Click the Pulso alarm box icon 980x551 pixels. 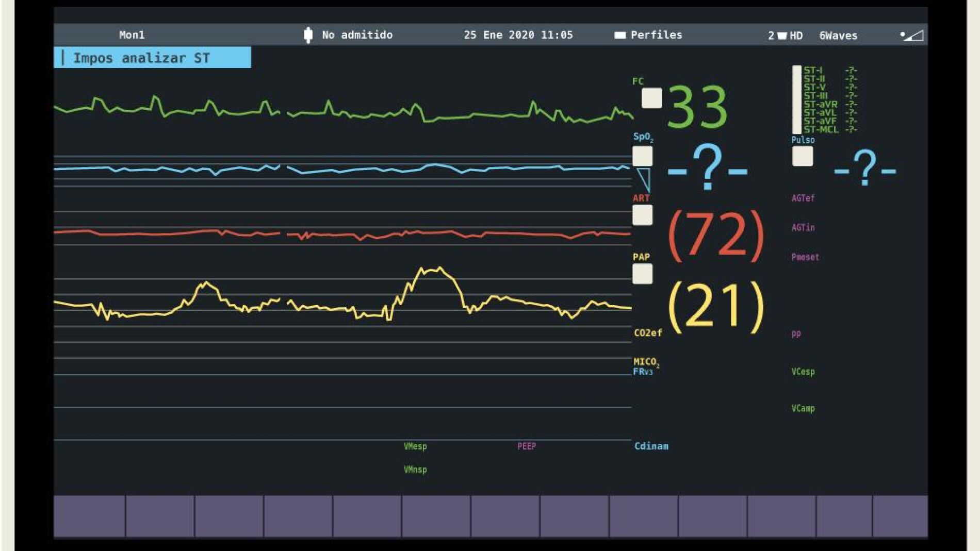point(802,156)
